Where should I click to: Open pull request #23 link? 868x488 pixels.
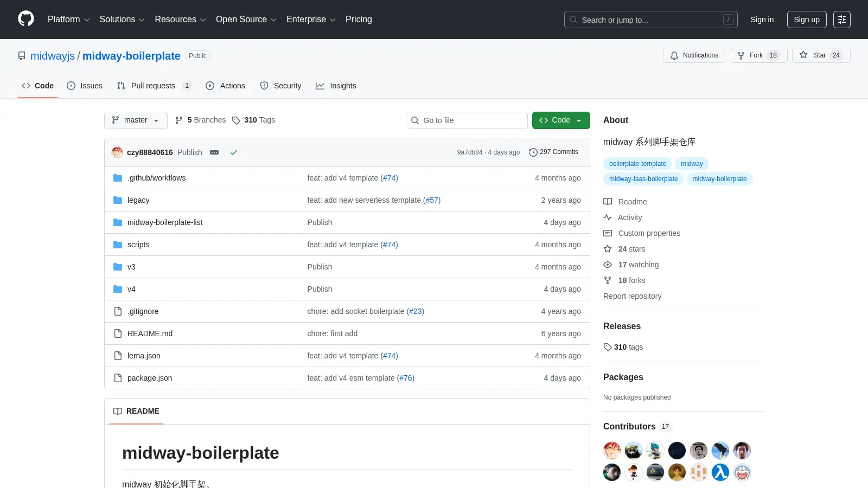(x=416, y=311)
